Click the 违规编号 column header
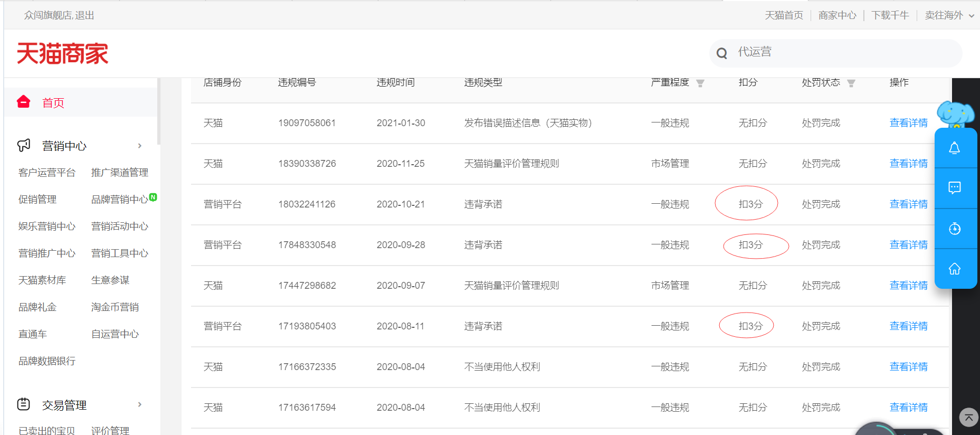This screenshot has width=980, height=435. coord(297,82)
